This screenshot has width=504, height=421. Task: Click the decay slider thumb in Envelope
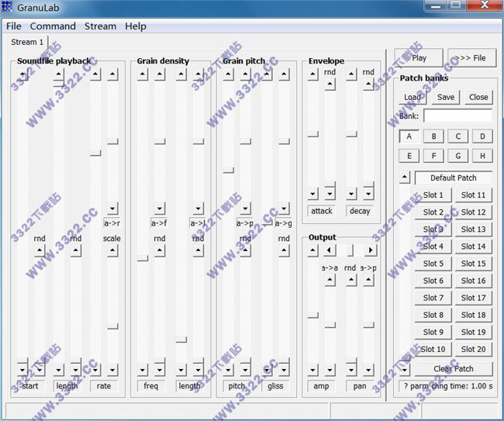(351, 134)
